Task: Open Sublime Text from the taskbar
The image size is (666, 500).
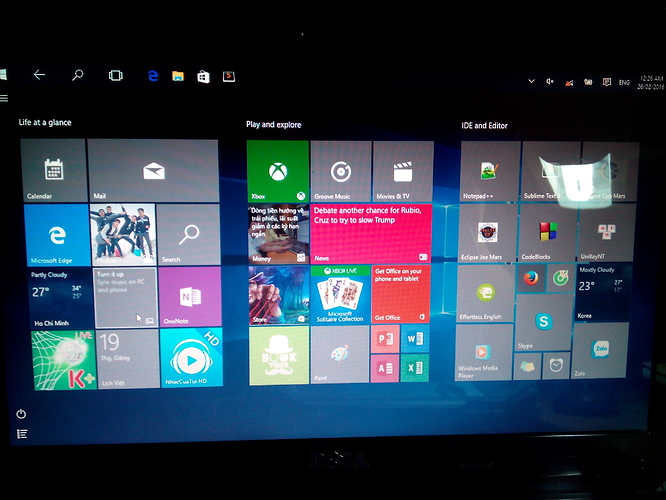Action: click(229, 76)
